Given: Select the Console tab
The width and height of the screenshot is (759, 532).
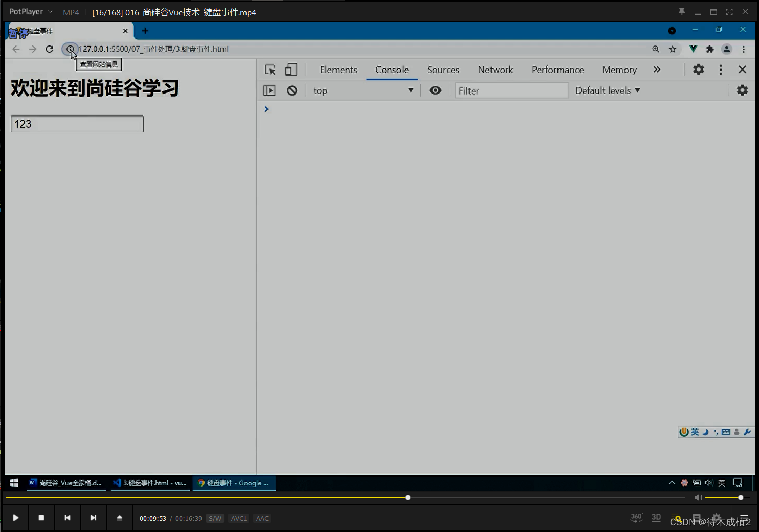Looking at the screenshot, I should coord(392,70).
